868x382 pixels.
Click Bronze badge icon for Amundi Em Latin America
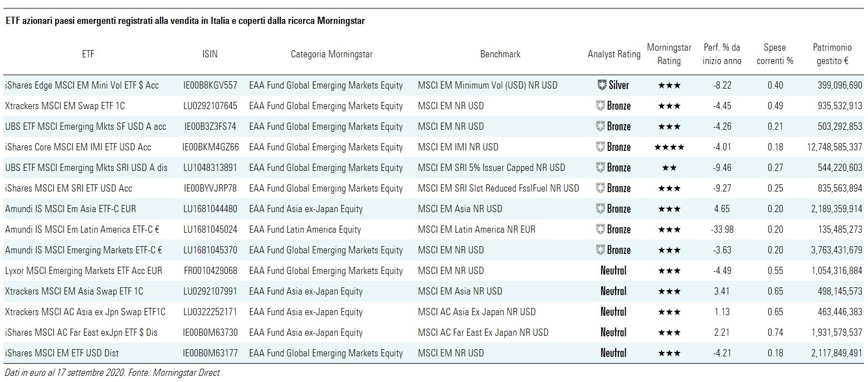pyautogui.click(x=600, y=229)
